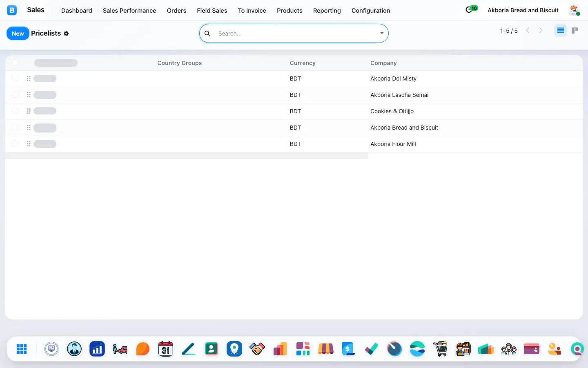Open the user avatar menu

point(574,10)
